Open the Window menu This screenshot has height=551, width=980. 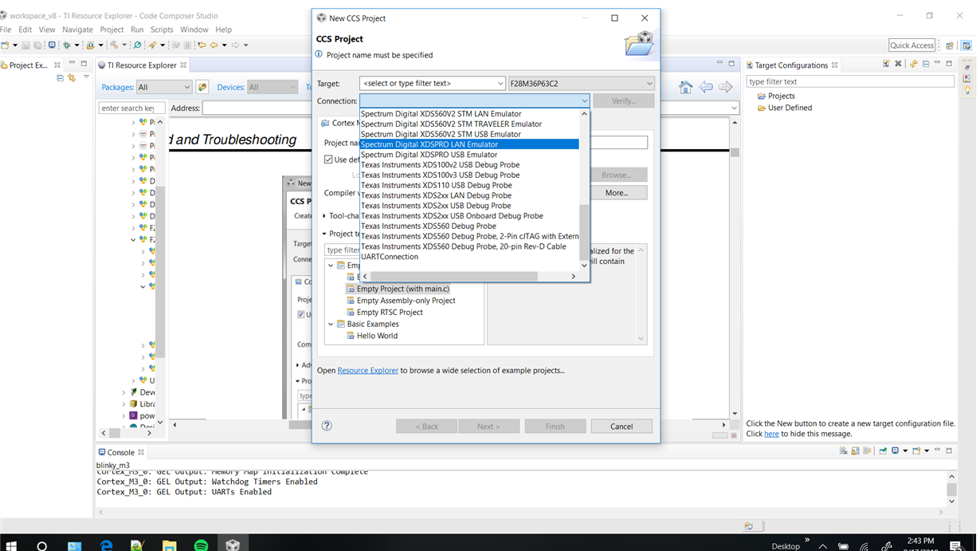pos(194,30)
